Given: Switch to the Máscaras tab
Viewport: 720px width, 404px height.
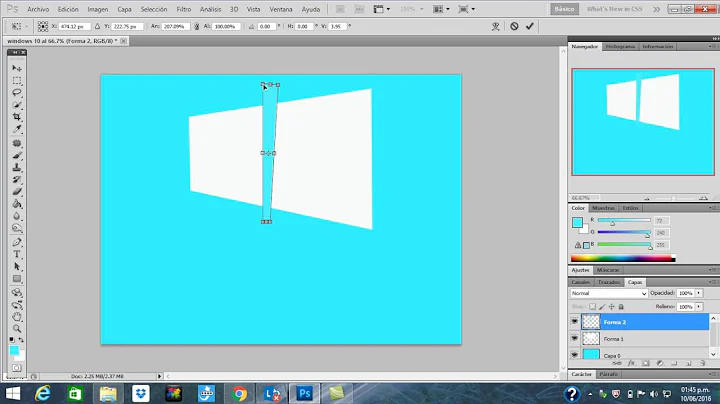Looking at the screenshot, I should 608,270.
